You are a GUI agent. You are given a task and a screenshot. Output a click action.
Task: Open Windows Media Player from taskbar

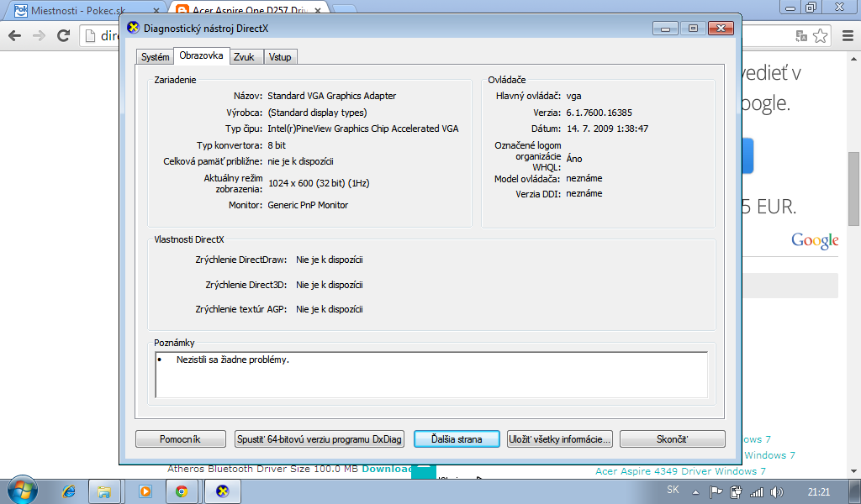point(145,491)
